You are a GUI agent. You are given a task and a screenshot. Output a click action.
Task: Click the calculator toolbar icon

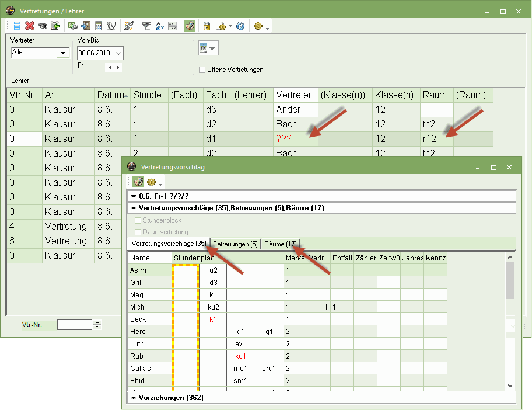(99, 26)
